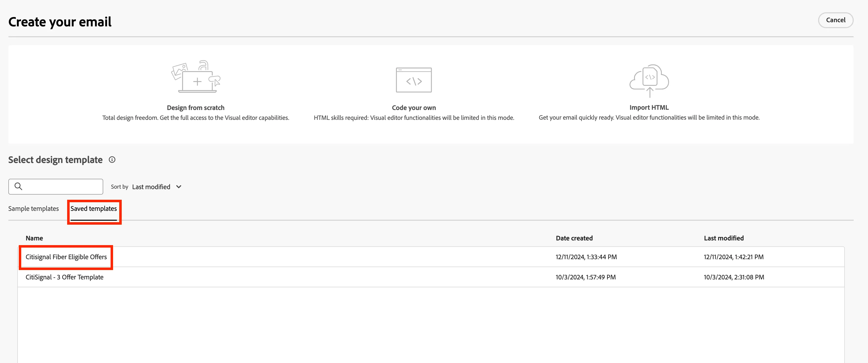Click the Last modified column header
The image size is (868, 363).
click(x=724, y=238)
